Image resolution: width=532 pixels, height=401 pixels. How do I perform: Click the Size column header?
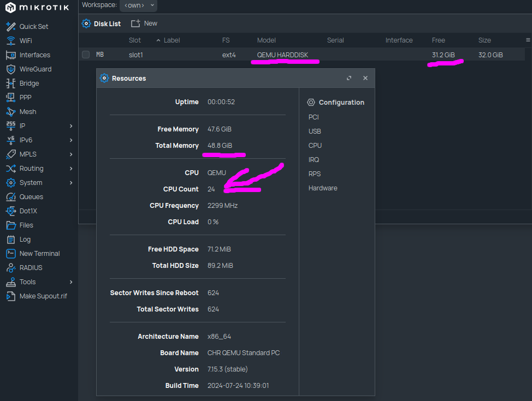484,40
